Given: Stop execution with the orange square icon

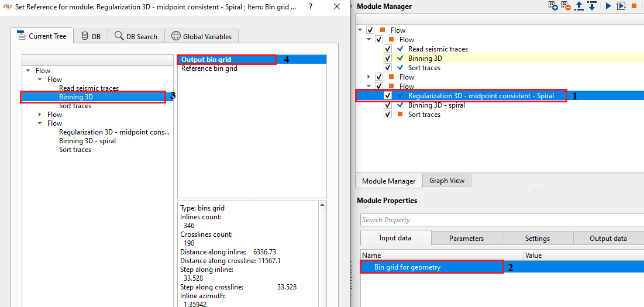Looking at the screenshot, I should tap(633, 6).
